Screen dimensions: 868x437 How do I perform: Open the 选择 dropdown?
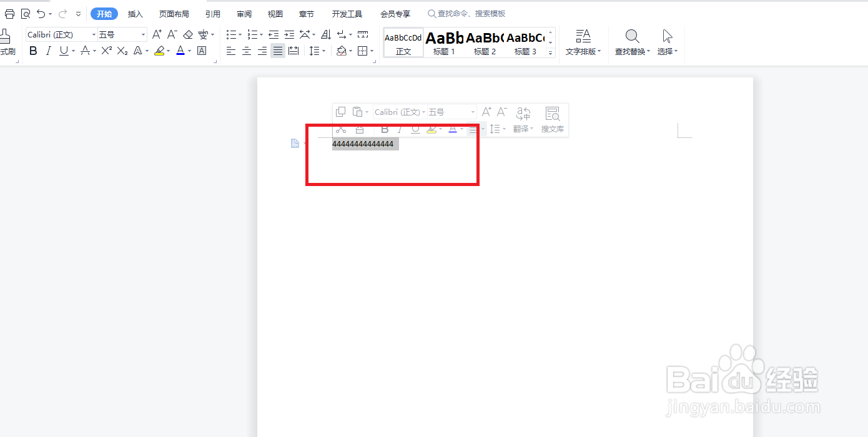tap(668, 42)
